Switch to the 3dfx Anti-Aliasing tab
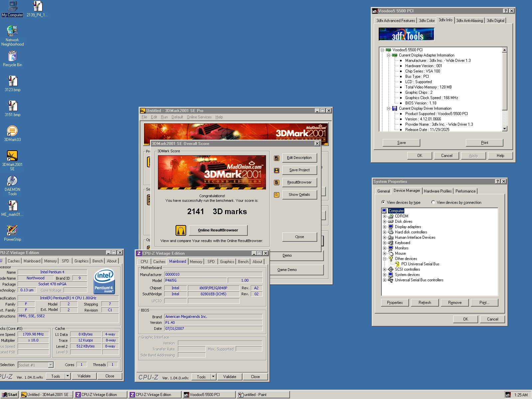This screenshot has height=399, width=532. pyautogui.click(x=469, y=21)
